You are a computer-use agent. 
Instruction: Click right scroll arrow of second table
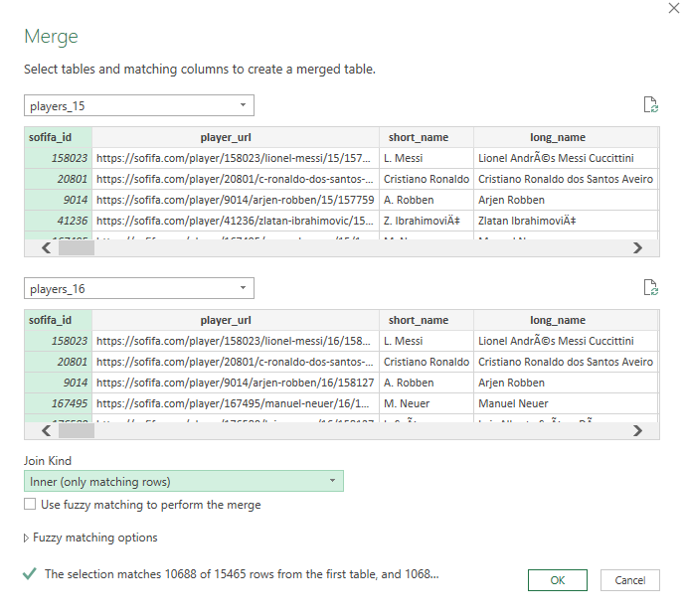638,431
